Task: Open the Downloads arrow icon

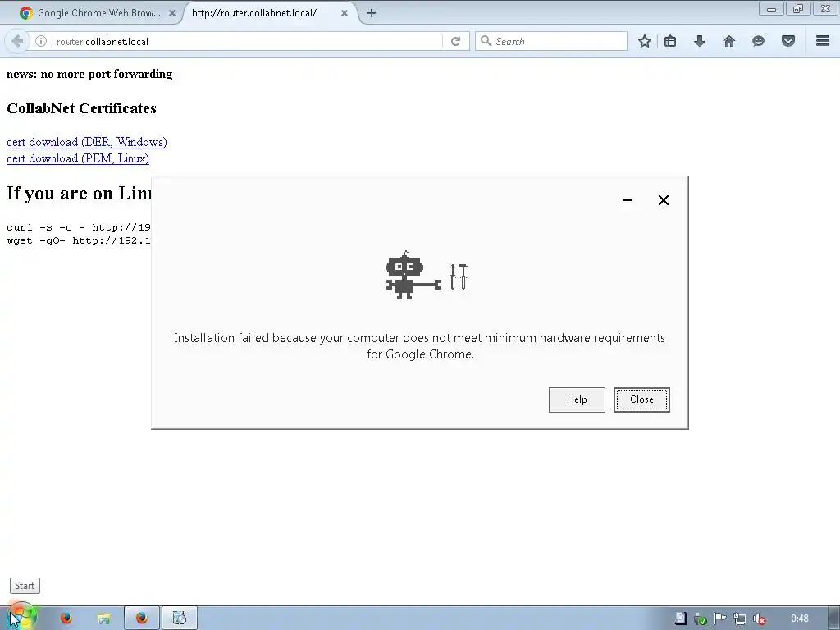Action: pyautogui.click(x=700, y=41)
